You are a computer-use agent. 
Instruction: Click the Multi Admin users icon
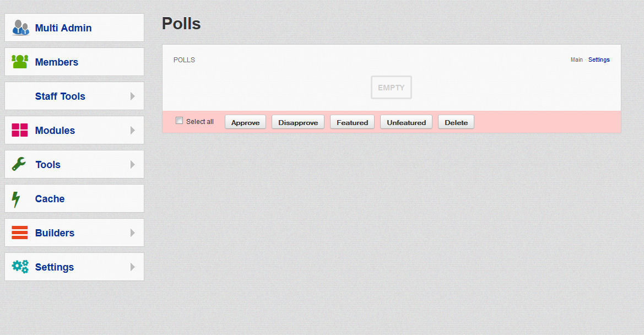pyautogui.click(x=20, y=28)
